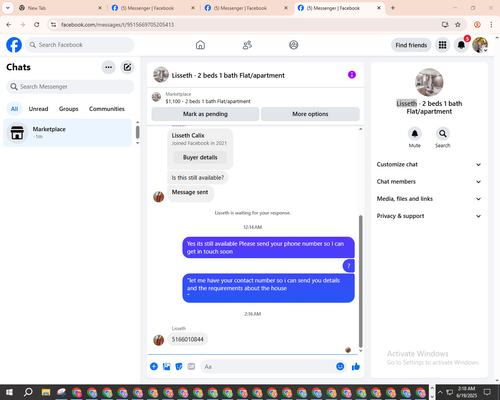Select the Unread chats filter
The width and height of the screenshot is (500, 400).
point(38,109)
